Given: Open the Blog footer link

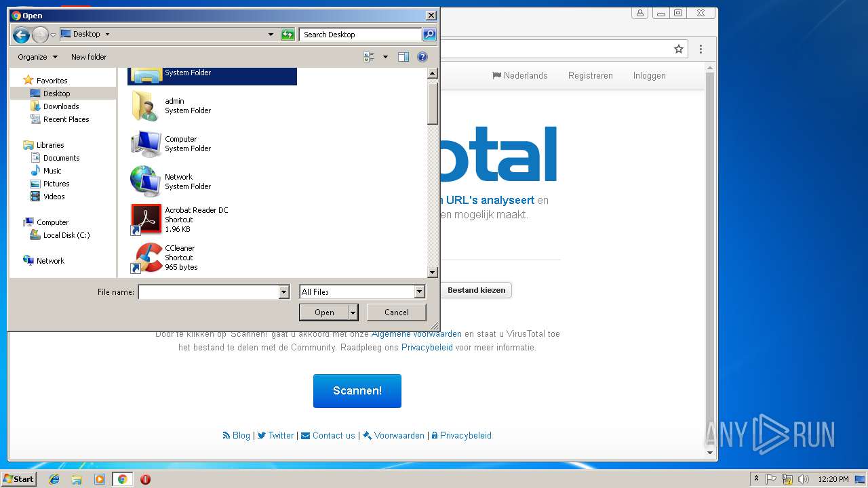Looking at the screenshot, I should (x=237, y=436).
